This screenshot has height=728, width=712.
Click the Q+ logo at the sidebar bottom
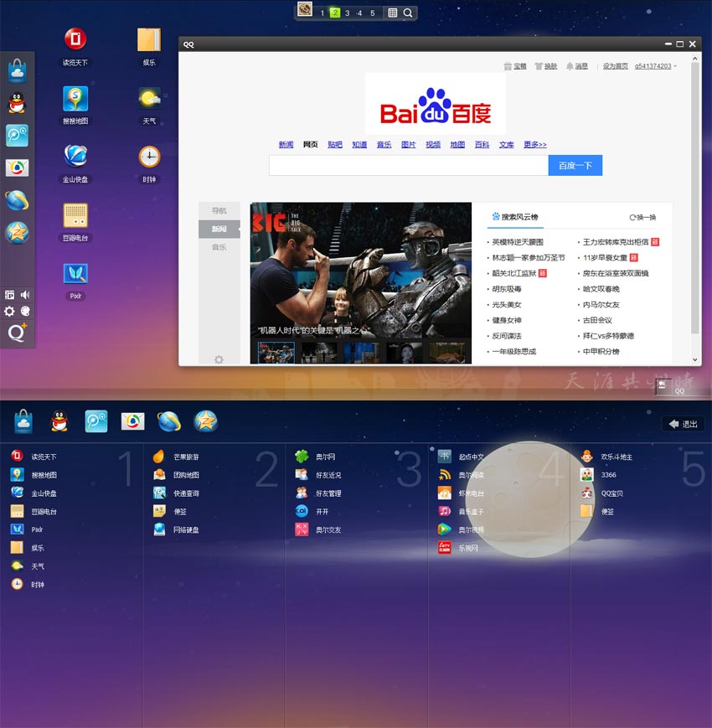coord(18,332)
